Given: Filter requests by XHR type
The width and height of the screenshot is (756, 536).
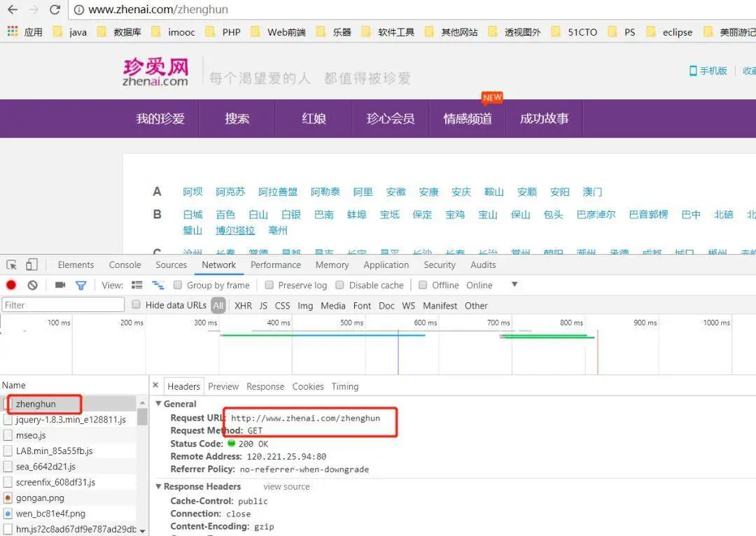Looking at the screenshot, I should [243, 306].
